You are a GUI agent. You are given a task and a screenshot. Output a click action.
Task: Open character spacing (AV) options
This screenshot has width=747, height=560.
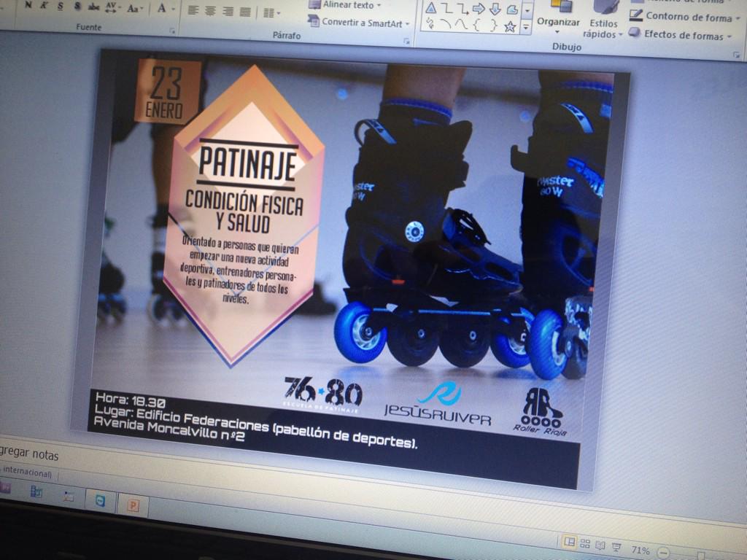[112, 7]
